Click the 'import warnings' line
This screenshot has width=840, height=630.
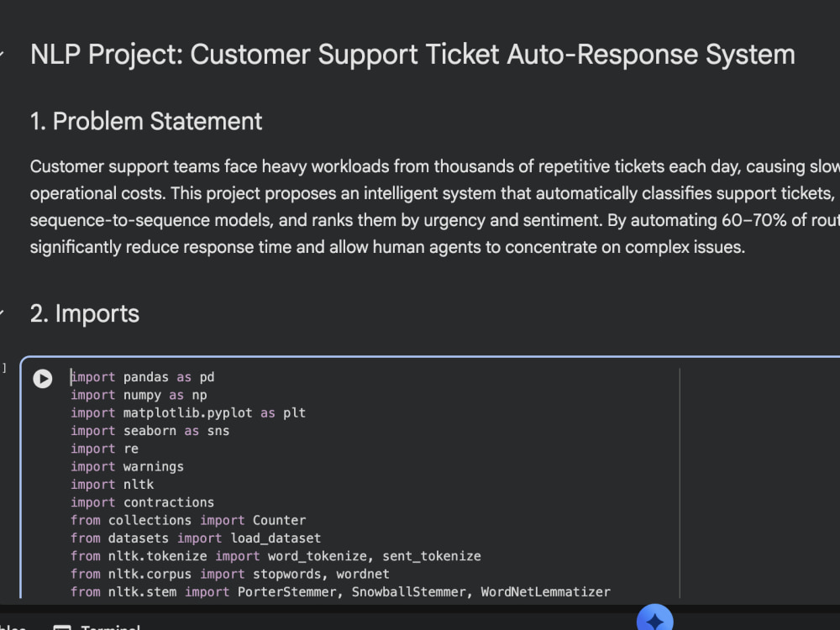pos(127,466)
